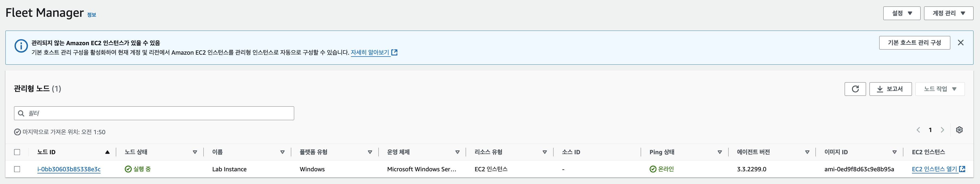The width and height of the screenshot is (980, 184).
Task: Check the i-0bb30603b85338e3c row checkbox
Action: pos(17,169)
